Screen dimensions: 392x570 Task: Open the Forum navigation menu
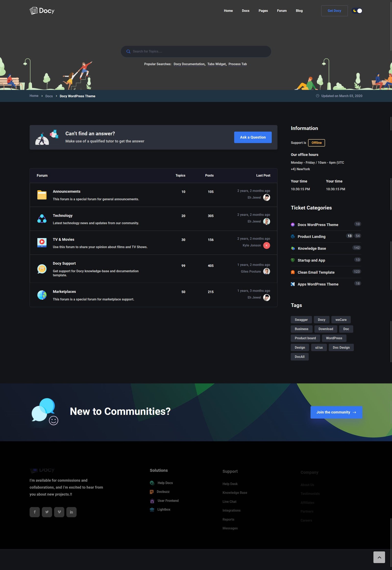pyautogui.click(x=282, y=11)
